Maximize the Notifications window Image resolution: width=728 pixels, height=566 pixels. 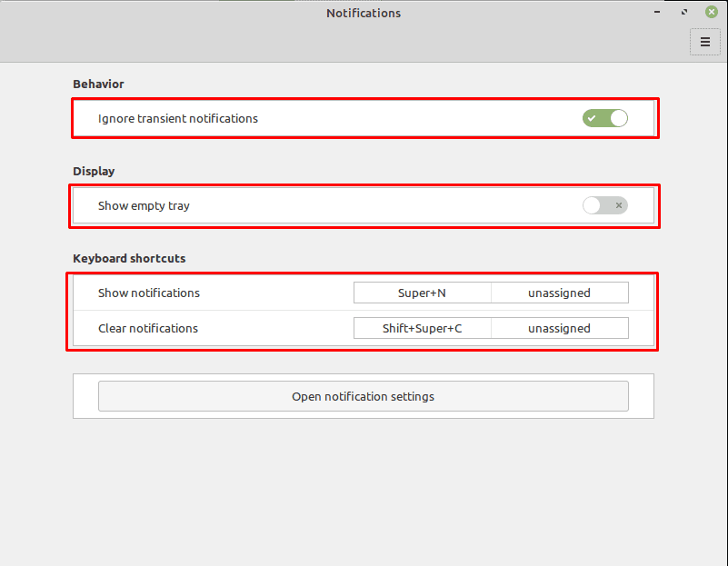click(684, 12)
